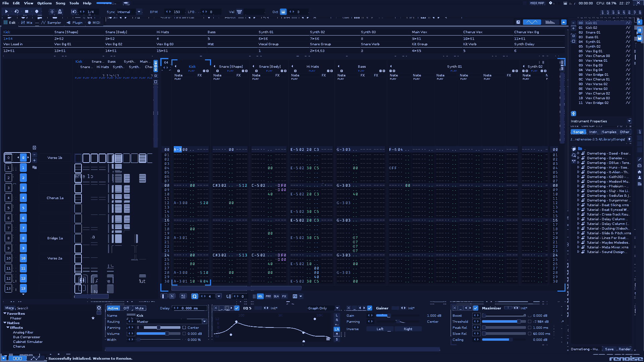This screenshot has width=644, height=362.
Task: Open the Options menu
Action: pos(45,3)
